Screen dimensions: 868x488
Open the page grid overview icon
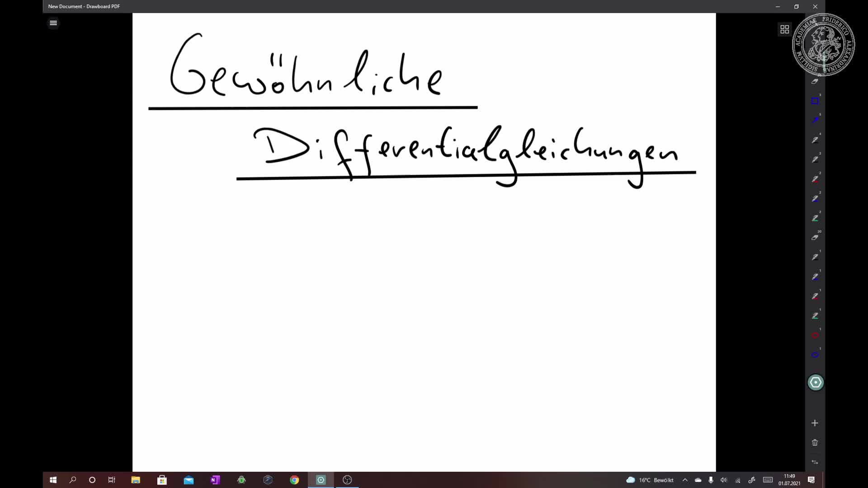click(784, 29)
